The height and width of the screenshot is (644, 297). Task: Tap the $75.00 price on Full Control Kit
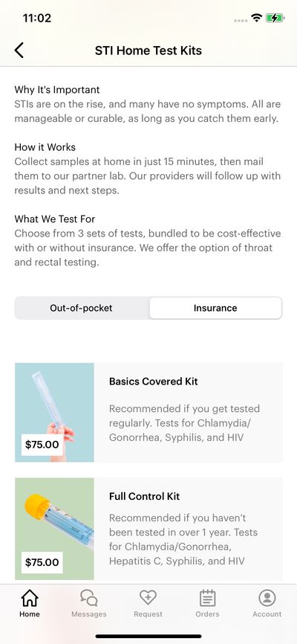coord(42,562)
